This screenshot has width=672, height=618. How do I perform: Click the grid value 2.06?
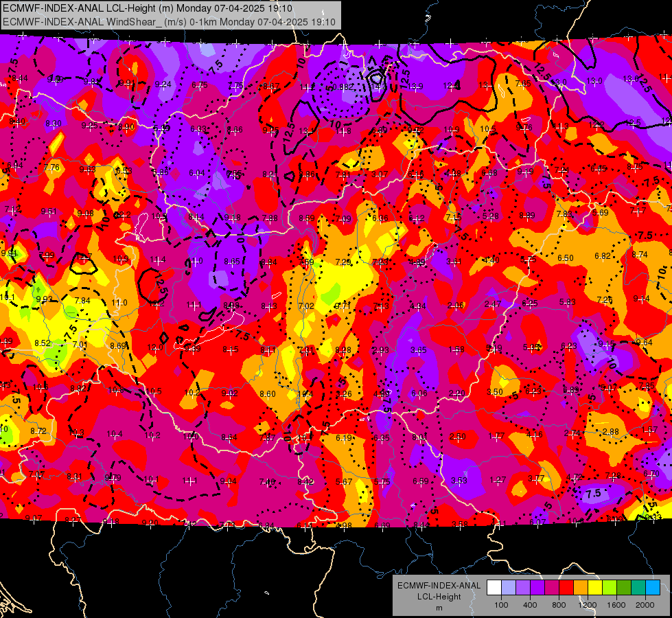[x=456, y=305]
